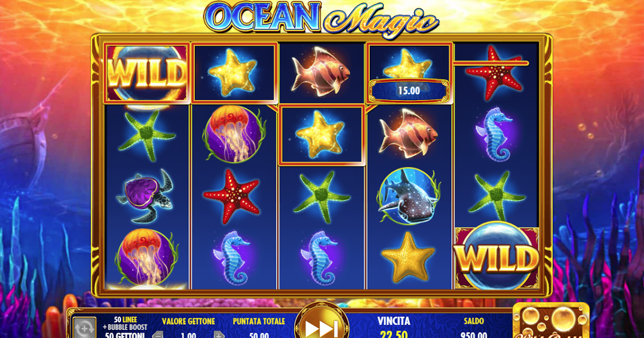Click the gold starfish at bottom of fourth reel
The height and width of the screenshot is (338, 644).
[409, 256]
